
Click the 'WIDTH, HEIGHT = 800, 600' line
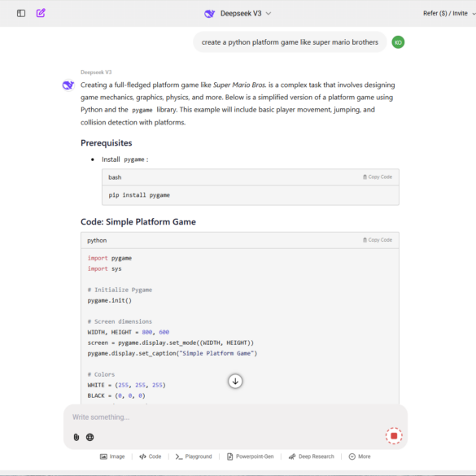click(x=129, y=333)
